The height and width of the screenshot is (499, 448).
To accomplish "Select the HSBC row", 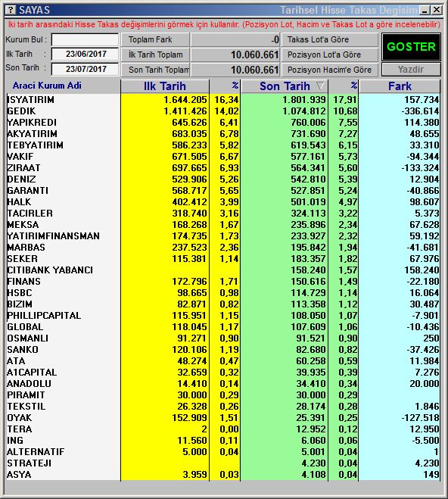I will tap(223, 292).
